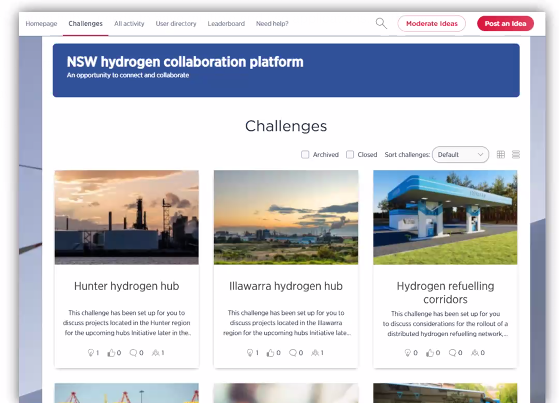Viewport: 559px width, 403px height.
Task: Open the Need help? menu item
Action: [x=272, y=24]
